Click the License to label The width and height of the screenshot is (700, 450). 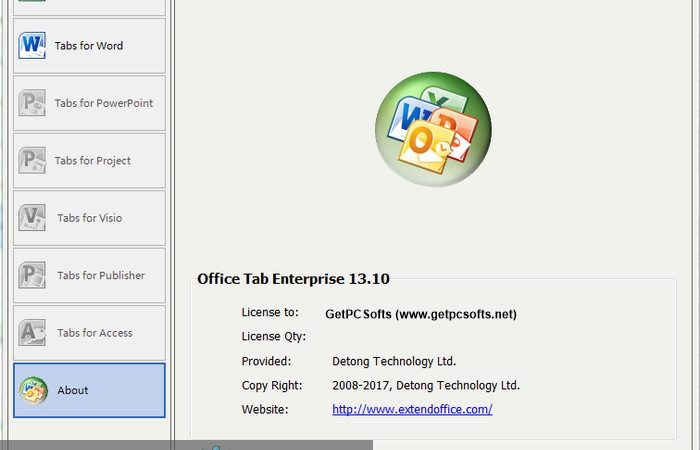270,312
